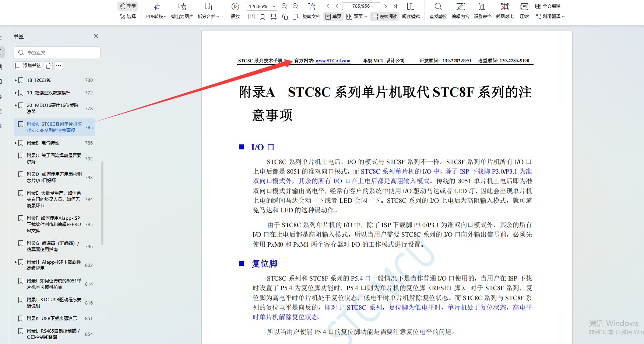Open the bookmark more options (…) button

pos(59,66)
